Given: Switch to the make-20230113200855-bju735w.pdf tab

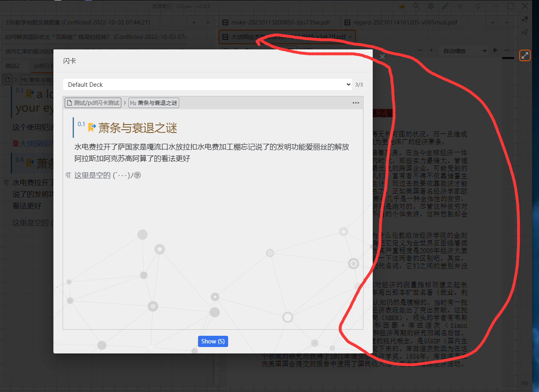Looking at the screenshot, I should tap(277, 22).
